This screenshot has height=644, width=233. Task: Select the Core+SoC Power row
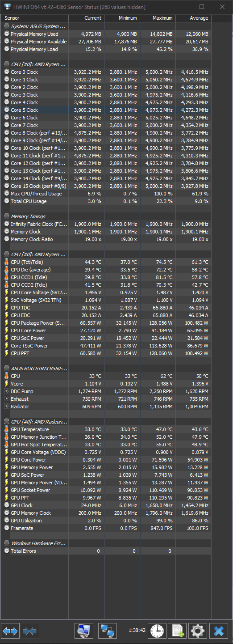point(107,346)
